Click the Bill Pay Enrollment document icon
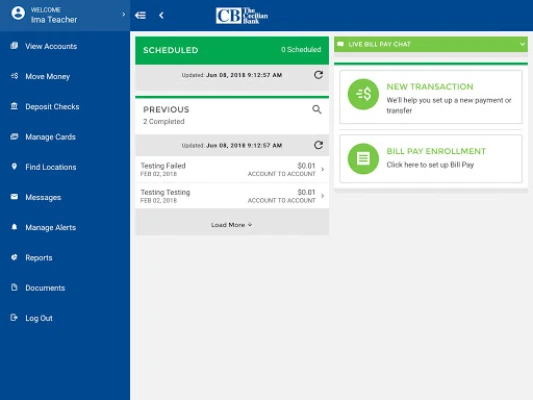Screen dimensions: 533x400 point(363,159)
